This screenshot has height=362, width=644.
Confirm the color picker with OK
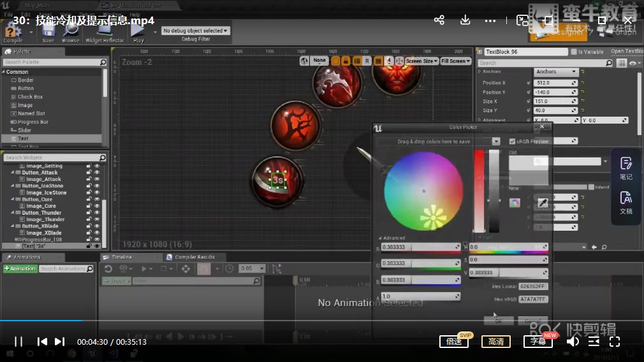point(498,321)
